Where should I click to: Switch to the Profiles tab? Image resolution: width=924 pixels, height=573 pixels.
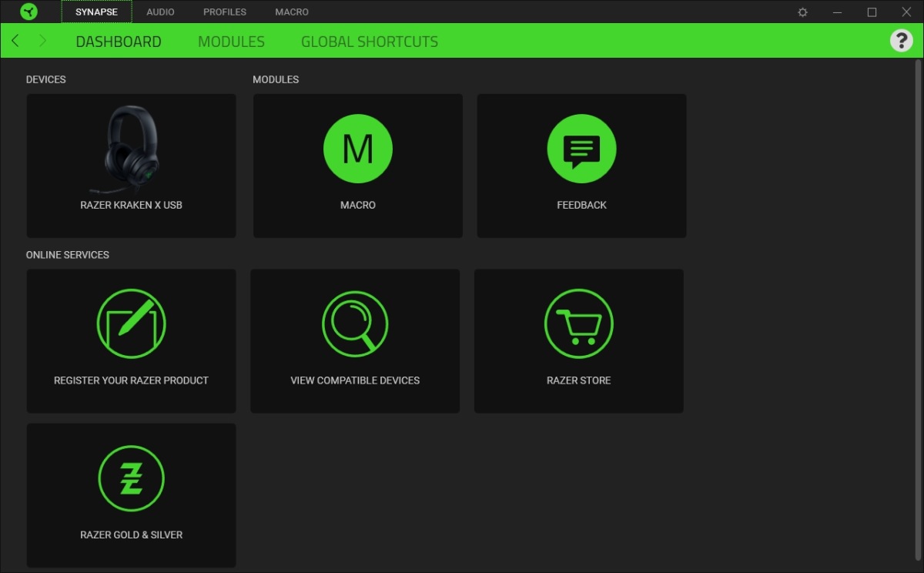pos(225,12)
